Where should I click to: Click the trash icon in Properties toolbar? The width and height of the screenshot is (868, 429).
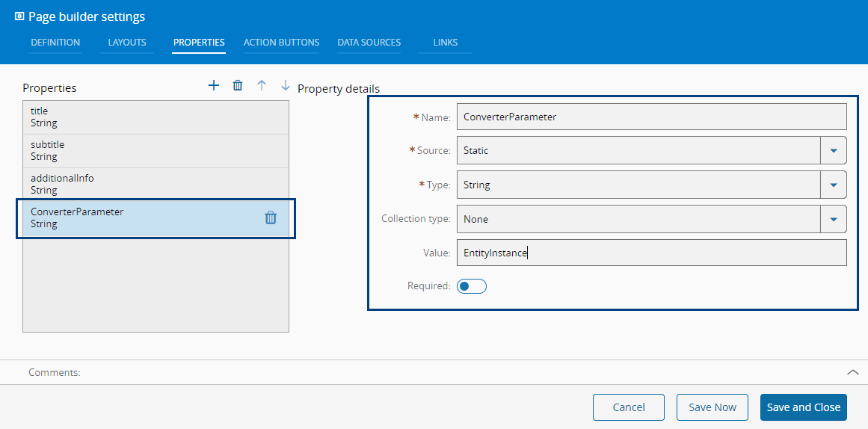238,86
